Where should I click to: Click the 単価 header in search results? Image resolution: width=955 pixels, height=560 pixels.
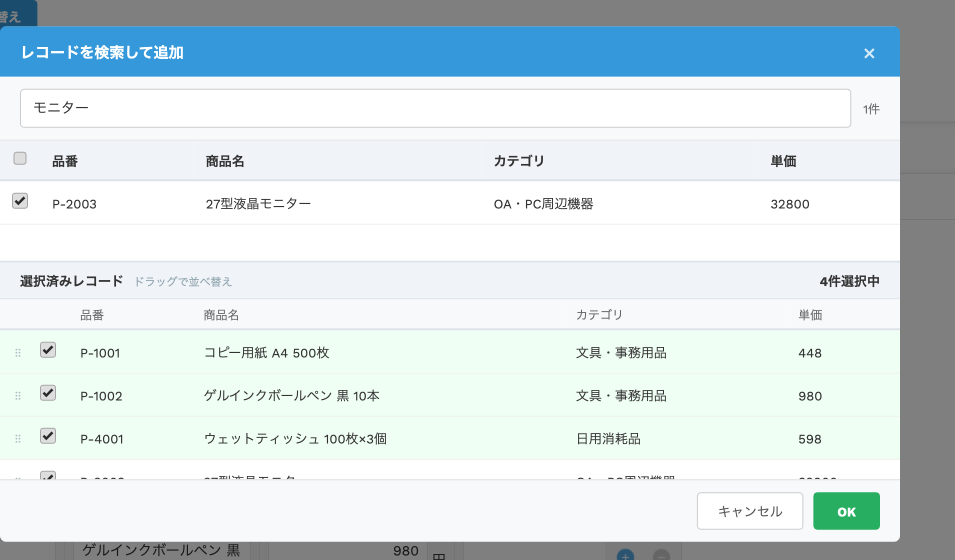[x=783, y=161]
